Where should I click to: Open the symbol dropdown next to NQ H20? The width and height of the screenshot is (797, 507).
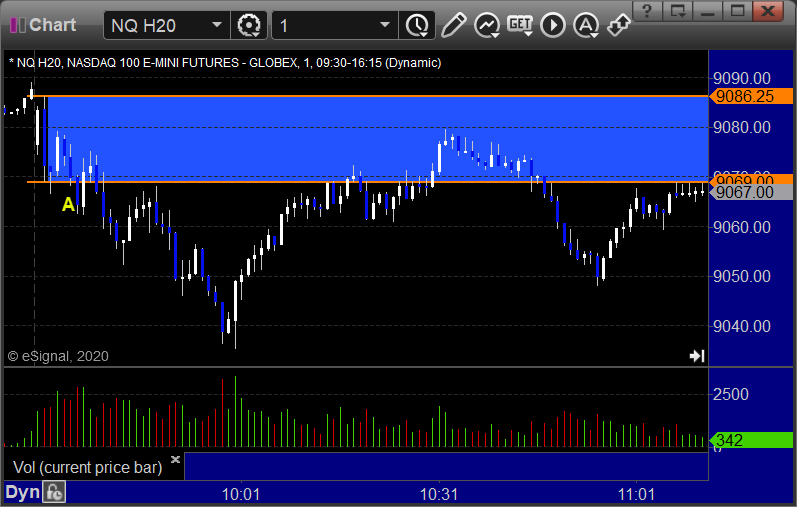click(217, 25)
